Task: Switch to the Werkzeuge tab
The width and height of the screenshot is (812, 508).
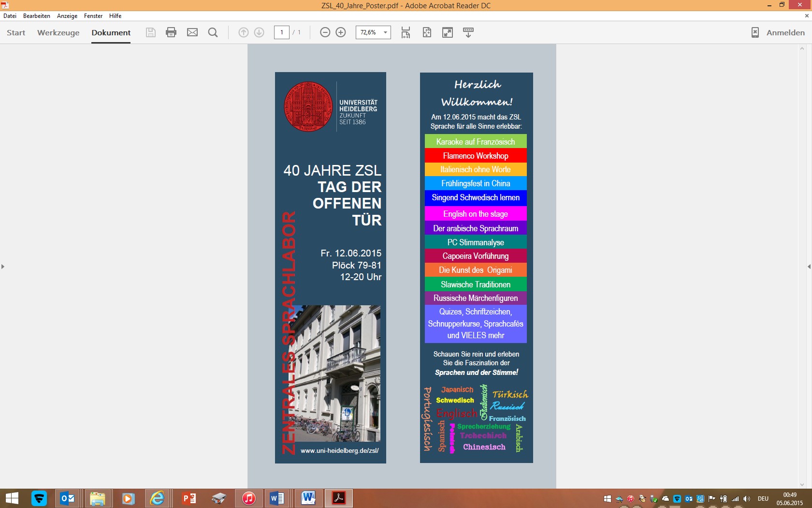Action: (58, 32)
